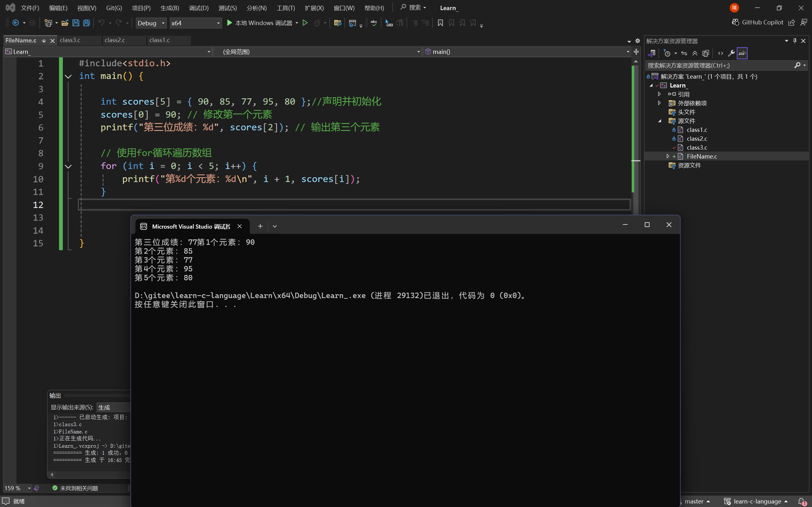Viewport: 812px width, 507px height.
Task: Click the bookmark toggle icon in toolbar
Action: click(440, 23)
